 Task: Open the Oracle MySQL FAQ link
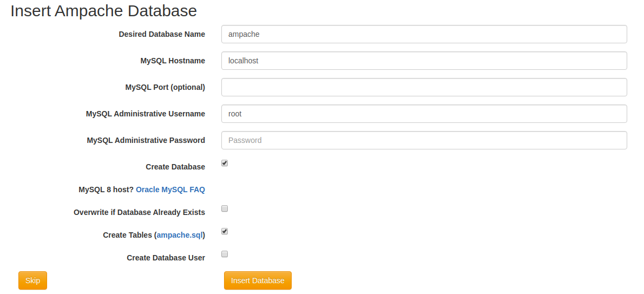click(x=170, y=190)
